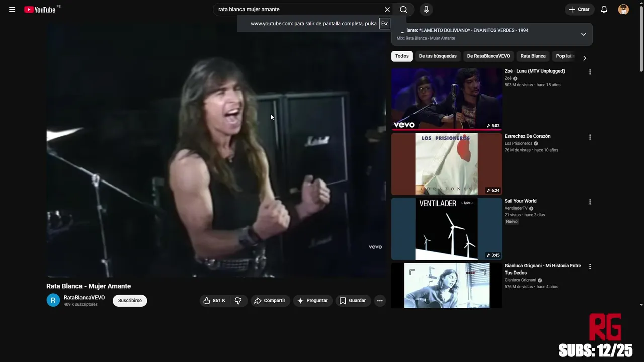Open Compartir share dialog

tap(270, 301)
